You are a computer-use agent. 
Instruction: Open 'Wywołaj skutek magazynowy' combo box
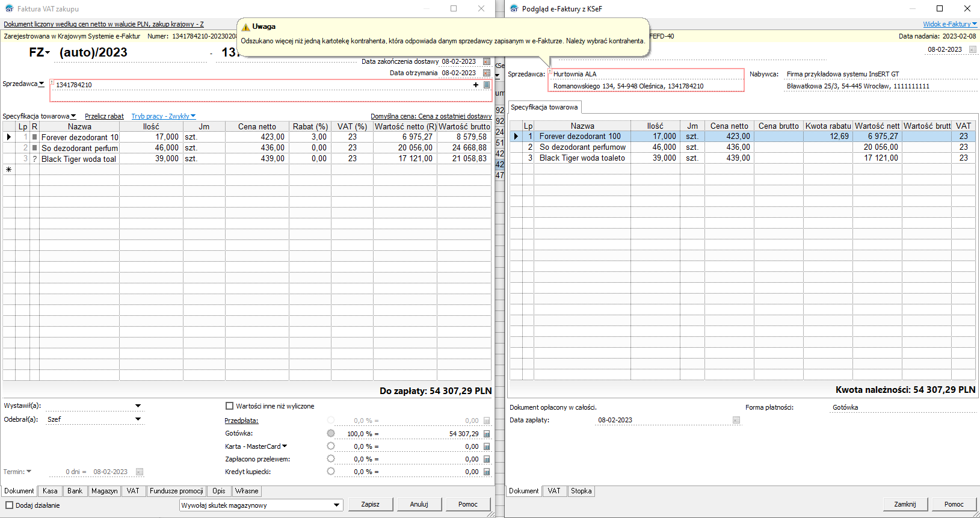337,505
